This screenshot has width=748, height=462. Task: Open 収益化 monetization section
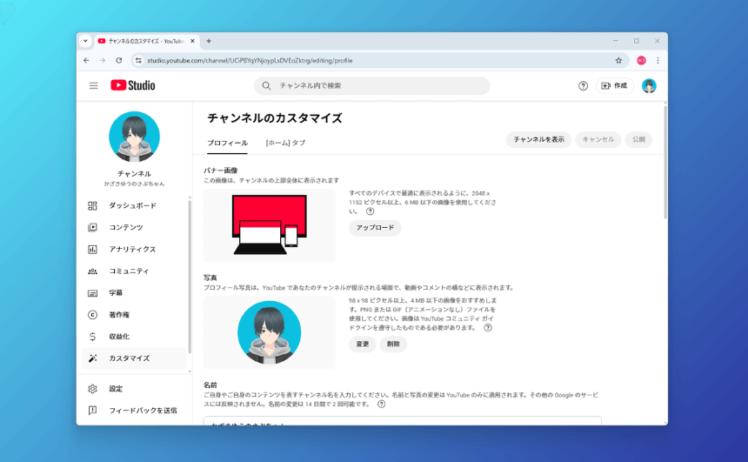click(119, 336)
